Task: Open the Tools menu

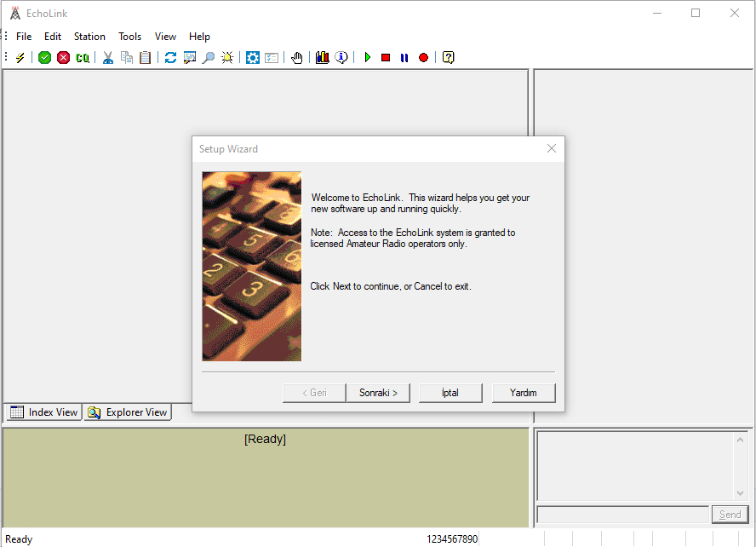Action: [x=130, y=37]
